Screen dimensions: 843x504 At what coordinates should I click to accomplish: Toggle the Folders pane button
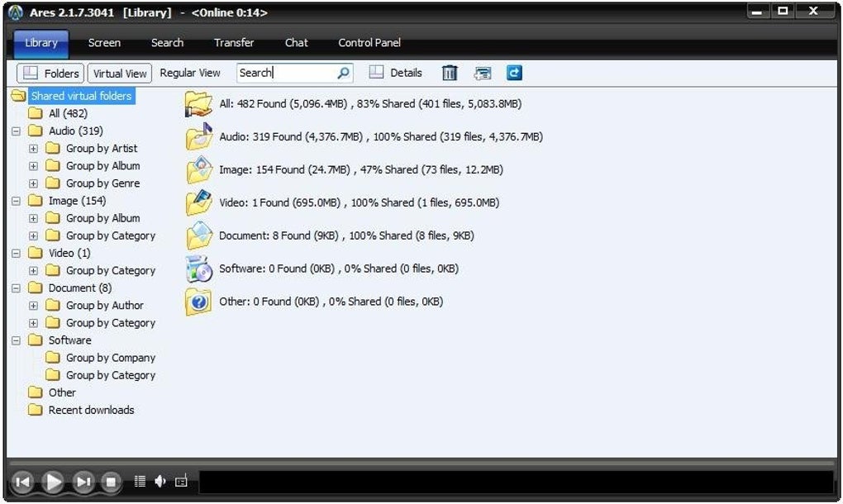50,73
